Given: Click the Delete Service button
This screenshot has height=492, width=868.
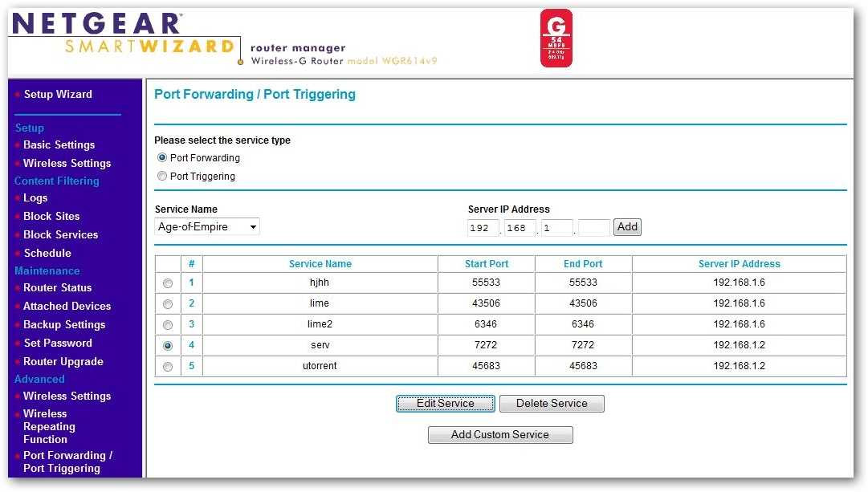Looking at the screenshot, I should click(552, 403).
